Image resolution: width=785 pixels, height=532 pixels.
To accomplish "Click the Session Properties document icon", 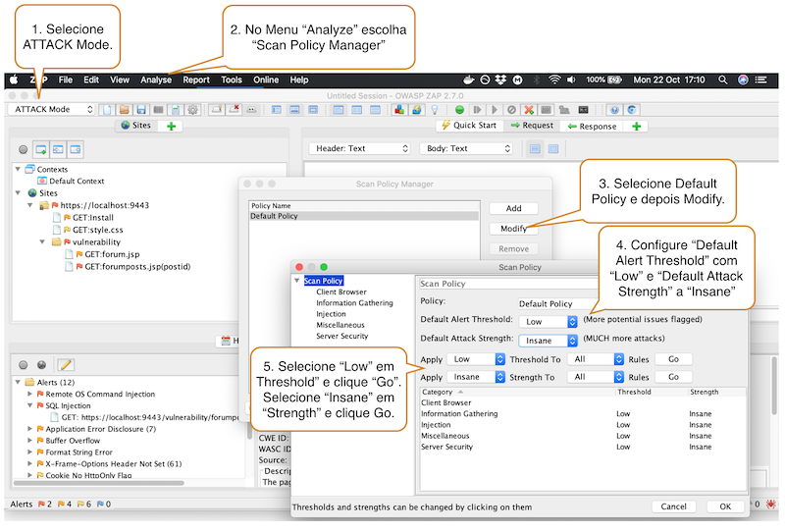I will click(176, 110).
